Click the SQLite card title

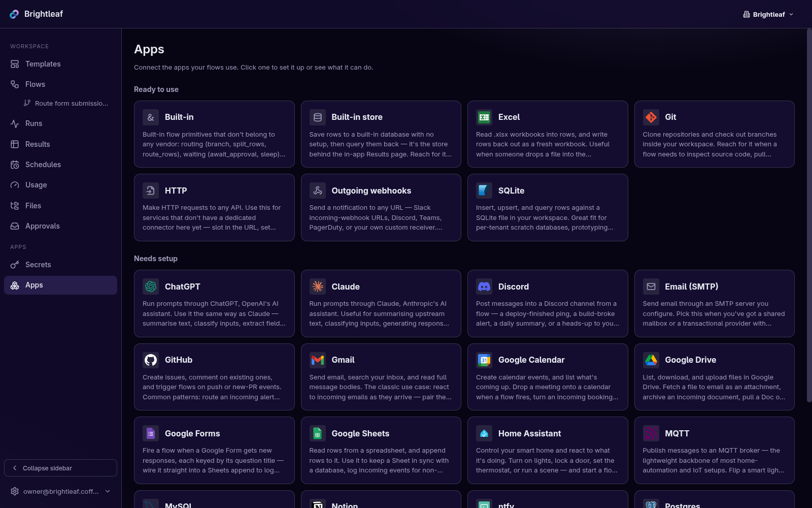pyautogui.click(x=511, y=190)
